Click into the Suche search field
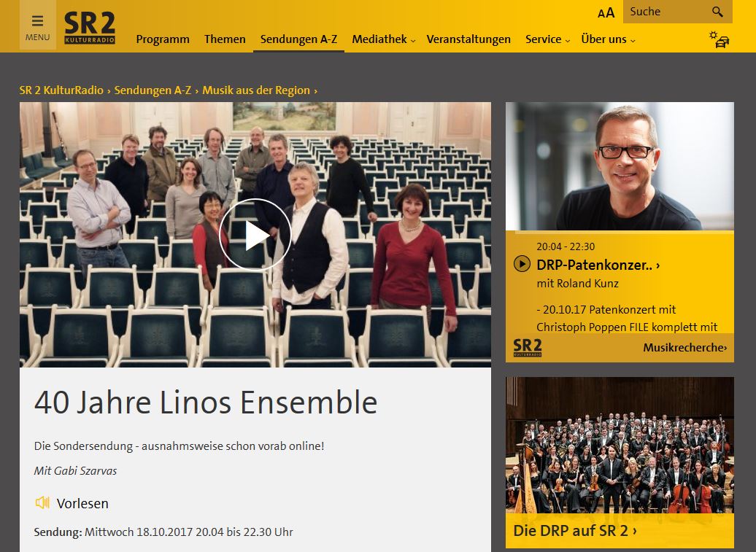Viewport: 756px width, 552px height. click(x=666, y=12)
